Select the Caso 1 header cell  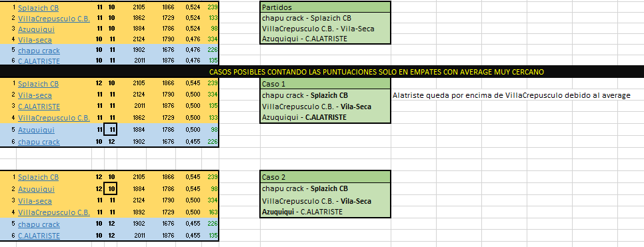(x=325, y=84)
